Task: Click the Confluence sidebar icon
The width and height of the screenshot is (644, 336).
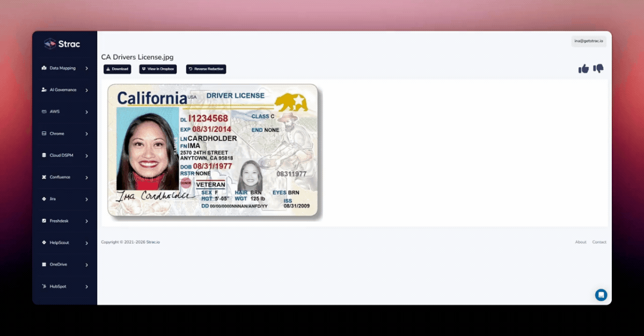Action: [44, 177]
